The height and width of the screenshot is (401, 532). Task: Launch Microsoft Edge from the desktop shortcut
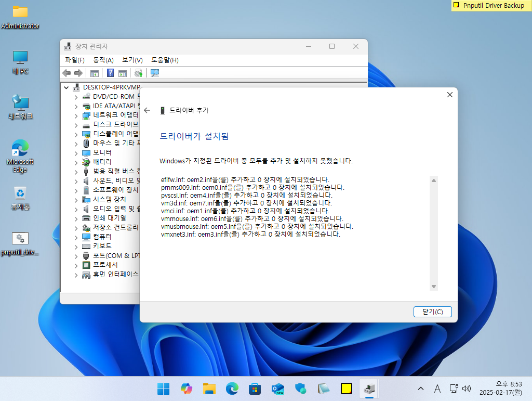point(20,156)
